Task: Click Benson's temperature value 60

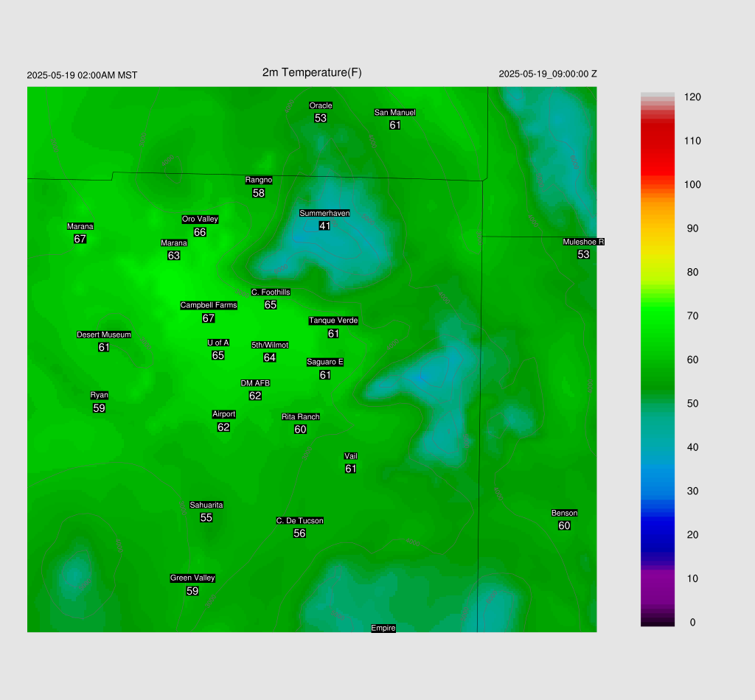Action: tap(564, 525)
